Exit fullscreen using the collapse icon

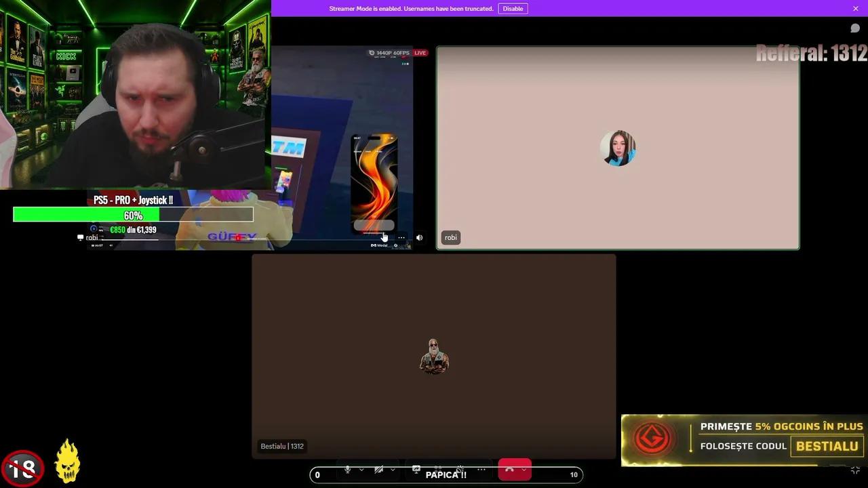[x=855, y=470]
